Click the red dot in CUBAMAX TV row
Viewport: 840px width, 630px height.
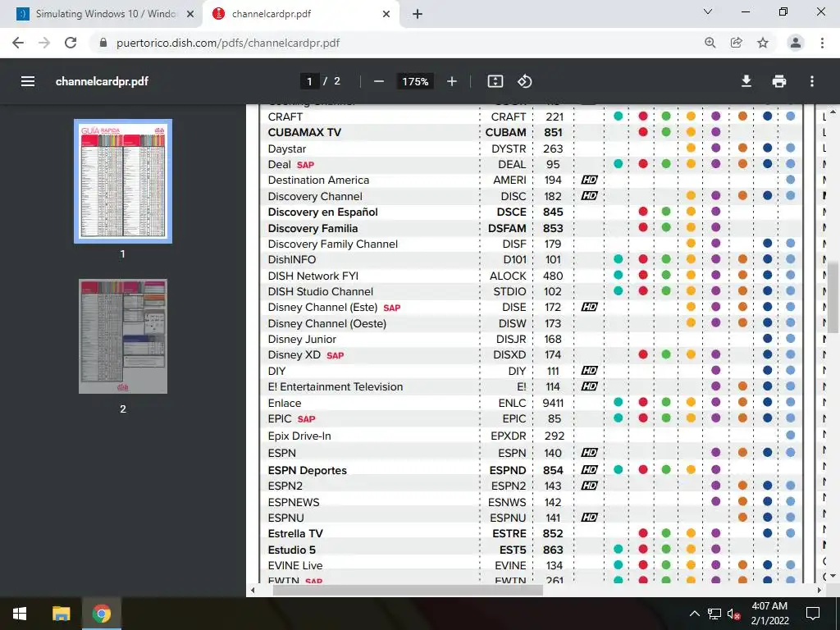[x=643, y=132]
